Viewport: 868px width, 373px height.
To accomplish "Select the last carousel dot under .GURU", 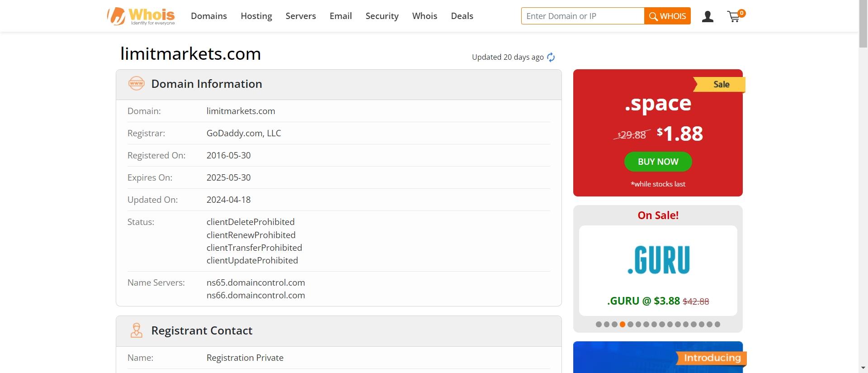I will point(717,324).
